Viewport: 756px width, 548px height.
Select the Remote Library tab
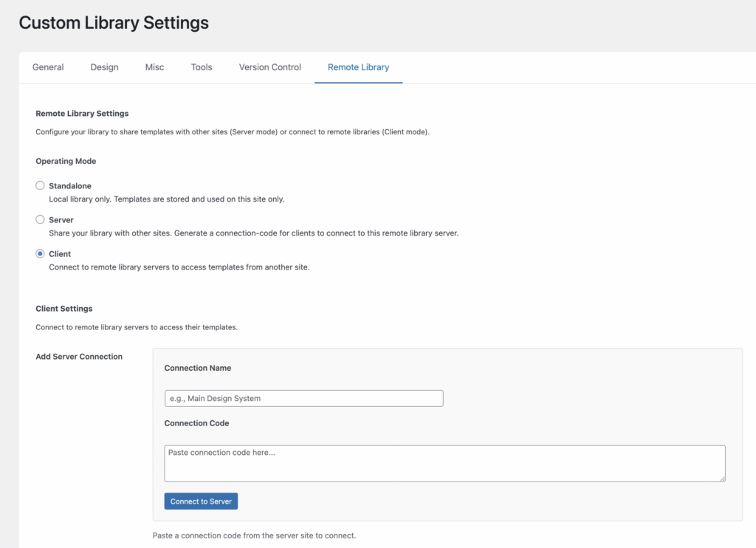click(x=358, y=67)
